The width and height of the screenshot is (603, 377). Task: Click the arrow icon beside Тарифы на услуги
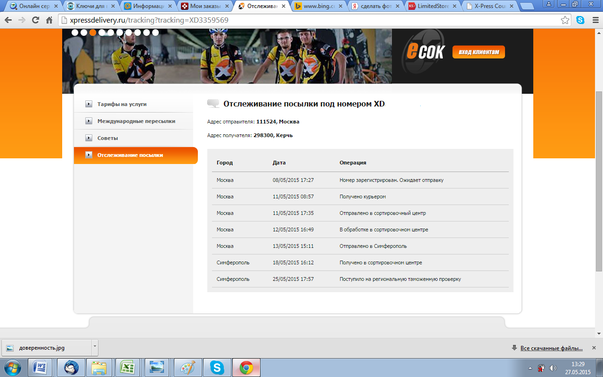click(89, 104)
